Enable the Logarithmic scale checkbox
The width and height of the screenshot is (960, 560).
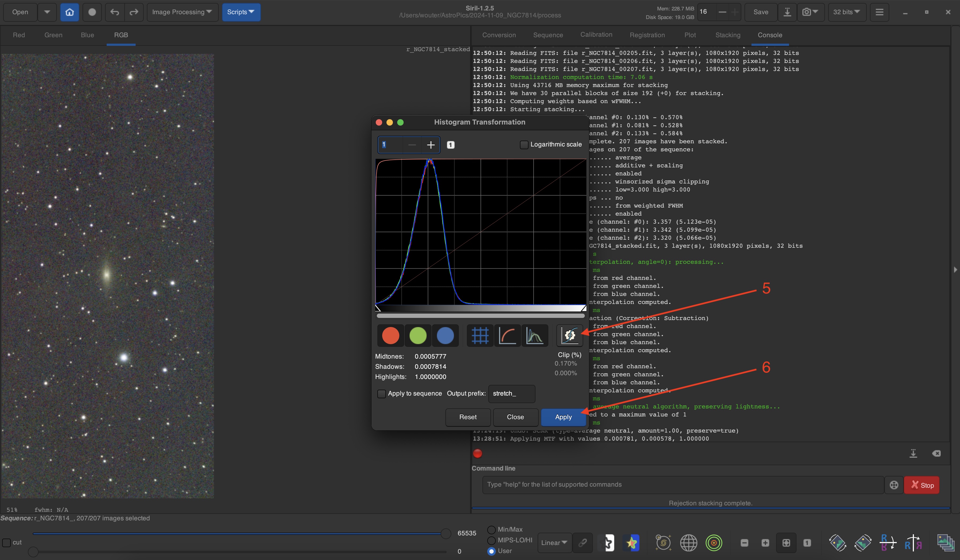click(524, 145)
